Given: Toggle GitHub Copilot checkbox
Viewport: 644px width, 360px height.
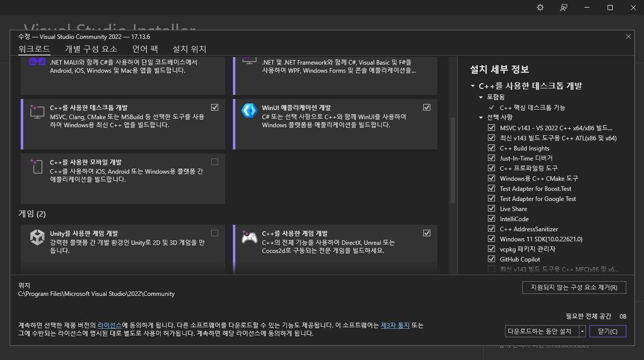Looking at the screenshot, I should [x=491, y=259].
